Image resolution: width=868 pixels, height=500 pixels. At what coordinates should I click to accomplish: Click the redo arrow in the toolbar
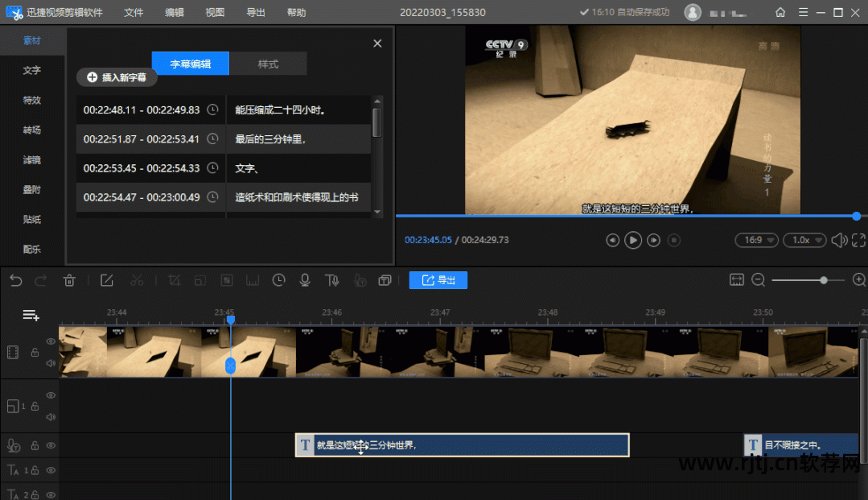pyautogui.click(x=40, y=280)
